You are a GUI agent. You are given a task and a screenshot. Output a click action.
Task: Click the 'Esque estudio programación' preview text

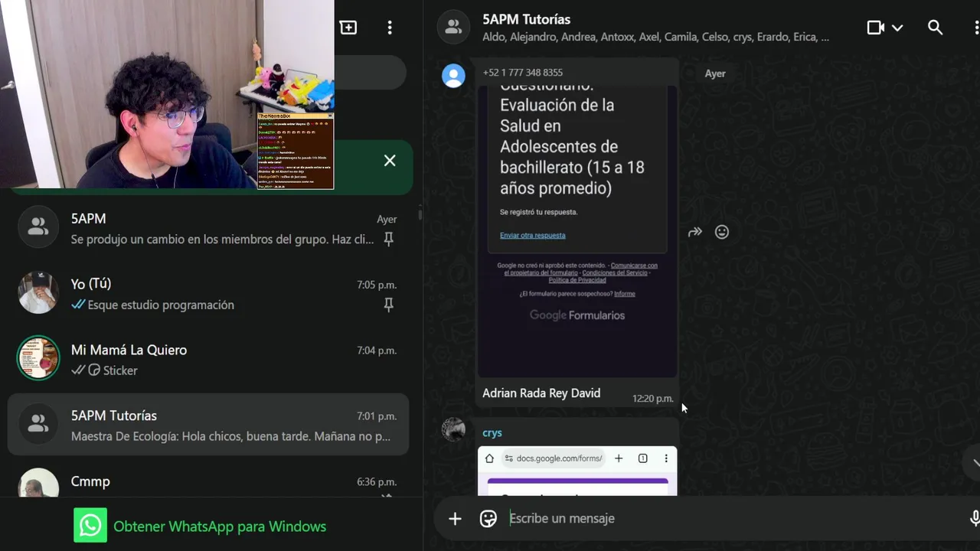tap(161, 305)
